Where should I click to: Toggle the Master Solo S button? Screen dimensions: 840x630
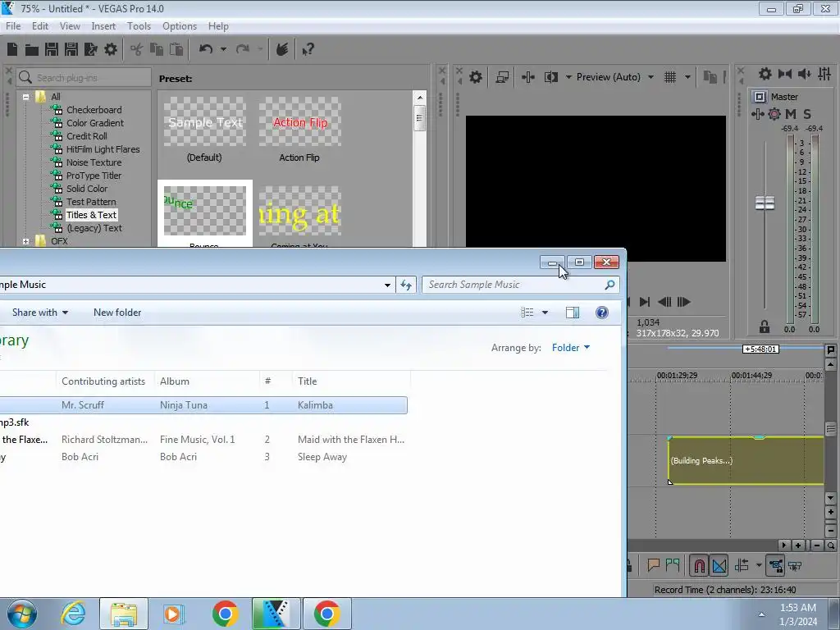[807, 113]
